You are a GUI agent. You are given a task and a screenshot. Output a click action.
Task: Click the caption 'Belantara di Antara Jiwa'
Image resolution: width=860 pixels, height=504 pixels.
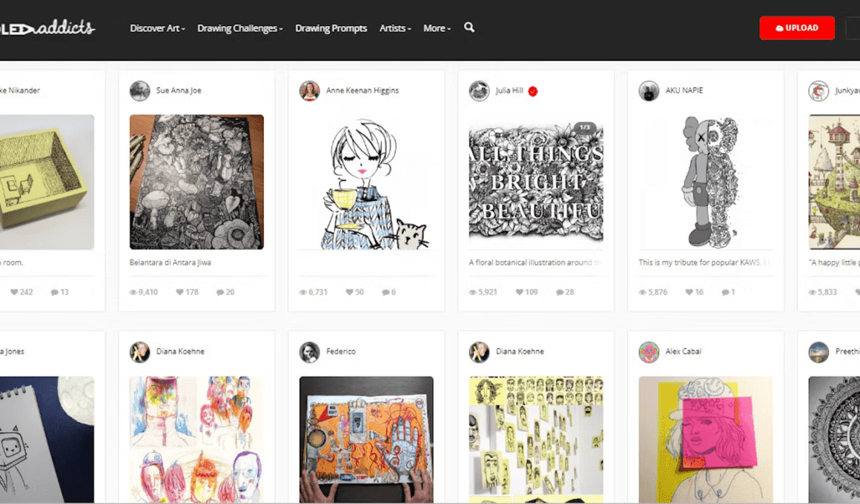pyautogui.click(x=170, y=262)
